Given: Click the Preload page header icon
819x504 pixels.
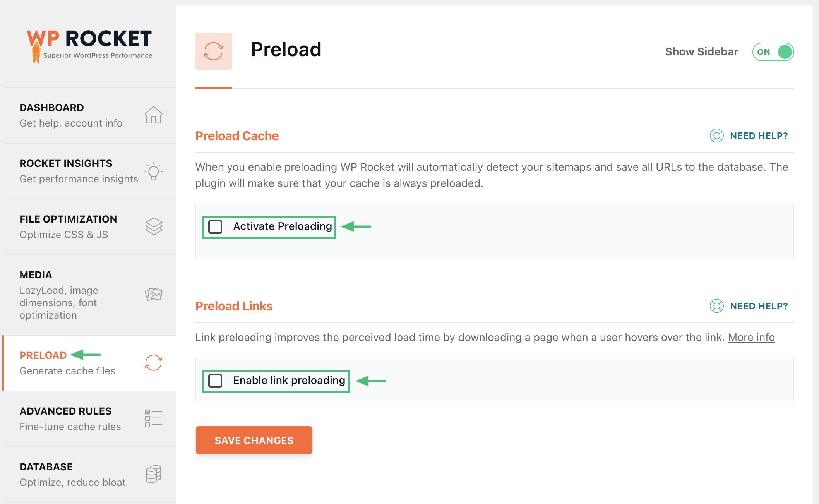Looking at the screenshot, I should [213, 51].
